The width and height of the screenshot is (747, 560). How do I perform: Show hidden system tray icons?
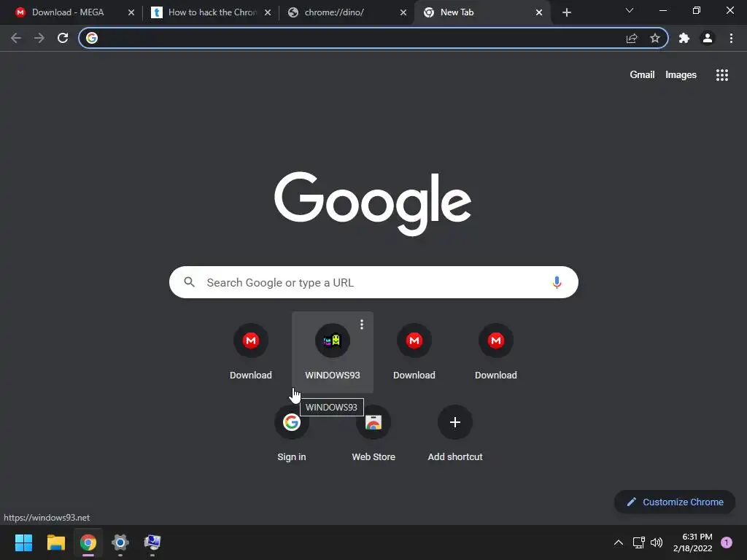619,542
